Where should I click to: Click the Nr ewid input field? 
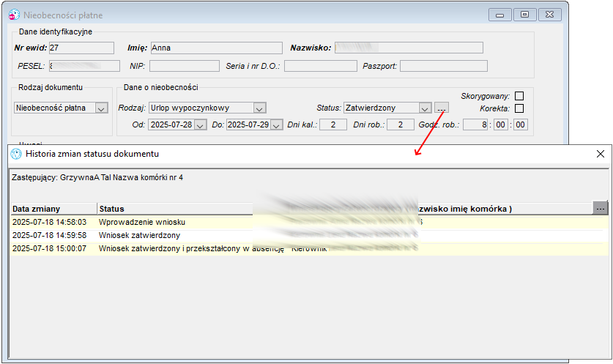81,48
